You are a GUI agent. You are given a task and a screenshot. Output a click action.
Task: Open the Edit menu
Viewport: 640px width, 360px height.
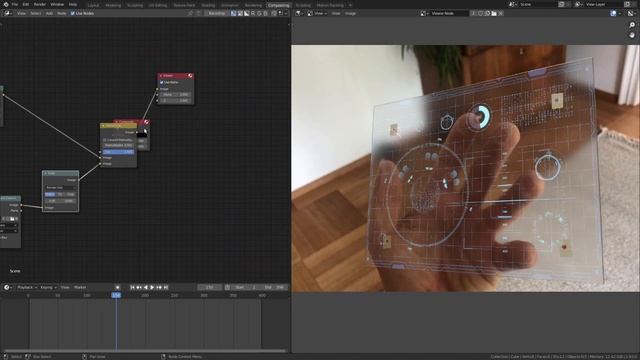(26, 4)
